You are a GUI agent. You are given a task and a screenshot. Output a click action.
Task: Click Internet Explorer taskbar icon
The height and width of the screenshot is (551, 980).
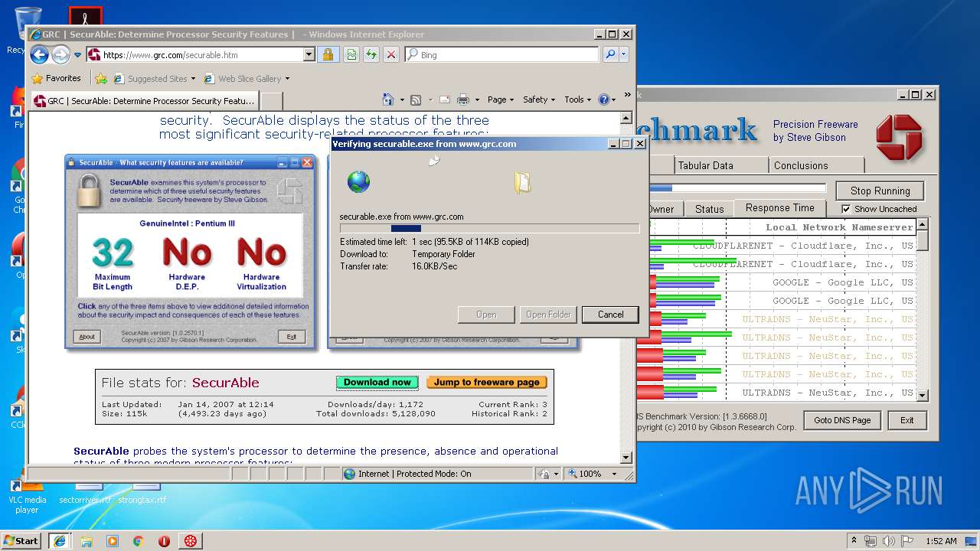coord(60,540)
